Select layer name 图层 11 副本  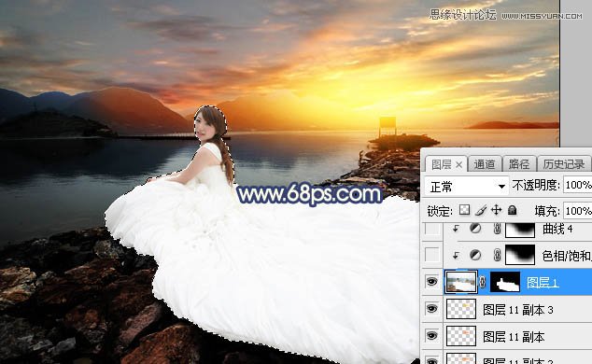pyautogui.click(x=514, y=336)
